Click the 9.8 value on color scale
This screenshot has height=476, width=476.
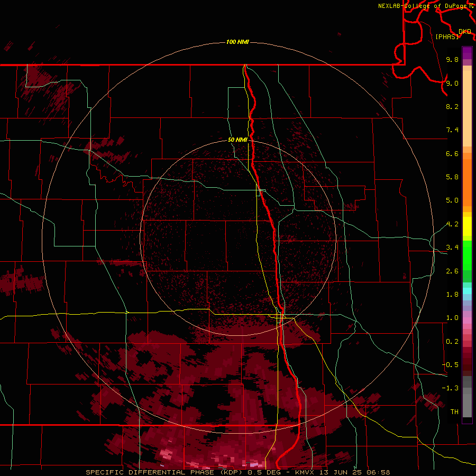(452, 59)
